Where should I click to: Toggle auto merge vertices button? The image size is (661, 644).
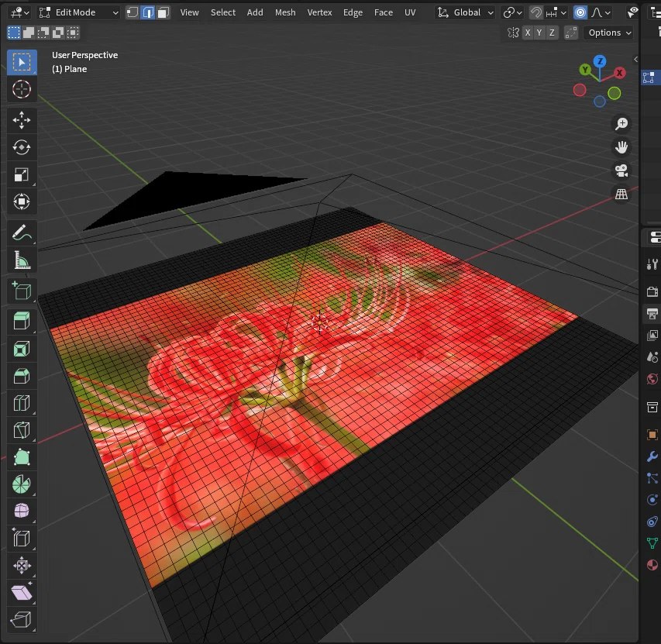pyautogui.click(x=571, y=33)
